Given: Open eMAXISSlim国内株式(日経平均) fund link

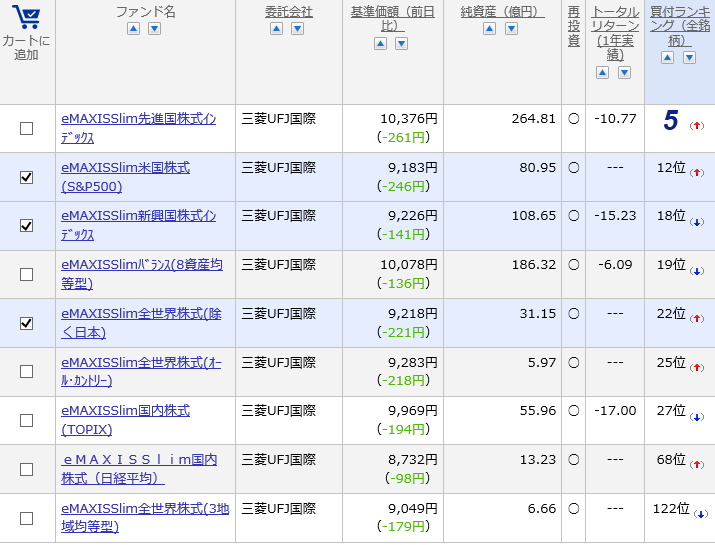Looking at the screenshot, I should pos(139,469).
